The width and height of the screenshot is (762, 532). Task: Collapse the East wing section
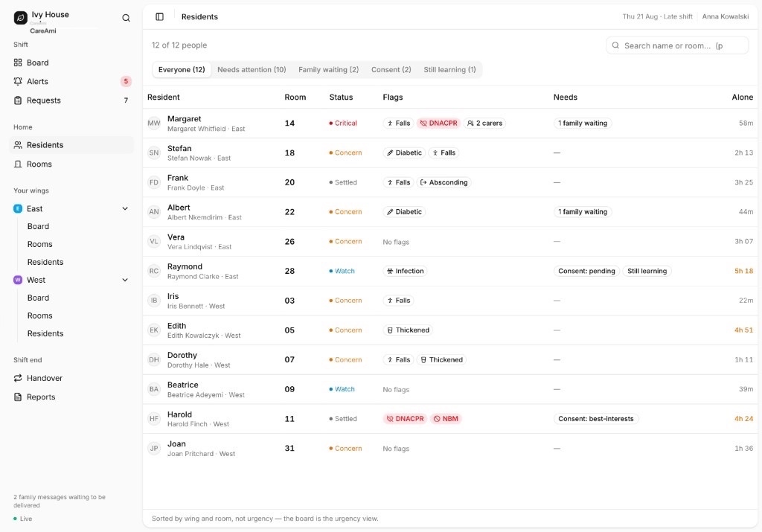click(125, 209)
